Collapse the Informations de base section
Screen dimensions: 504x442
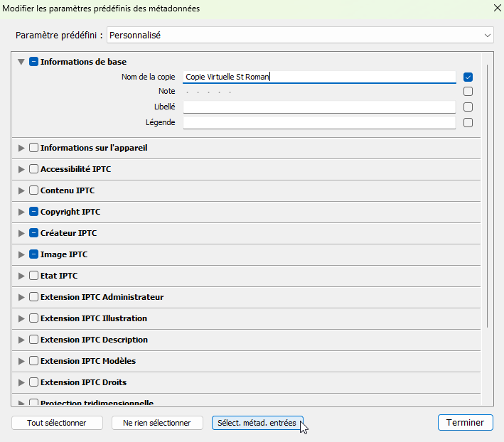tap(21, 62)
